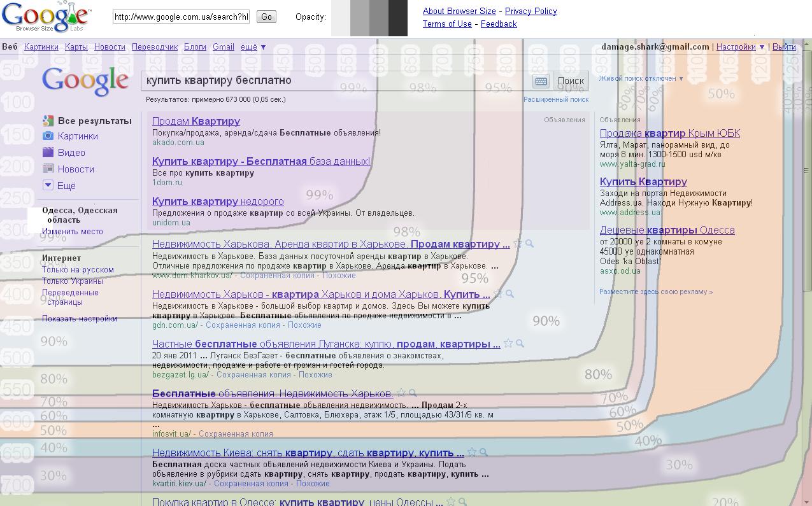This screenshot has width=812, height=506.
Task: Open Похожие for gdn.com.ua result
Action: [304, 325]
